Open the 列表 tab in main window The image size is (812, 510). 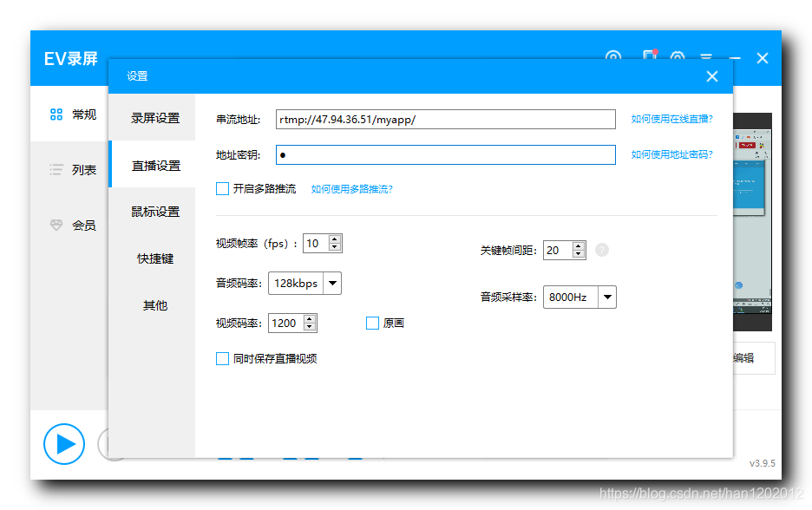click(69, 170)
